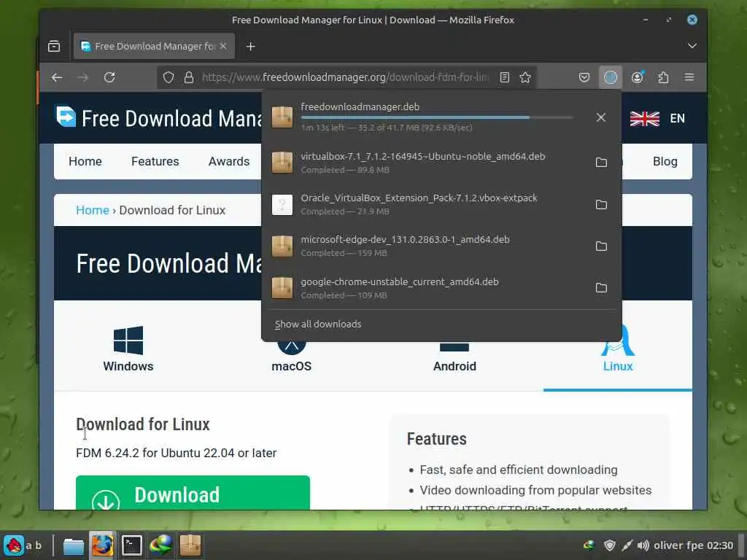Open a new tab with plus button
The width and height of the screenshot is (747, 560).
tap(251, 46)
